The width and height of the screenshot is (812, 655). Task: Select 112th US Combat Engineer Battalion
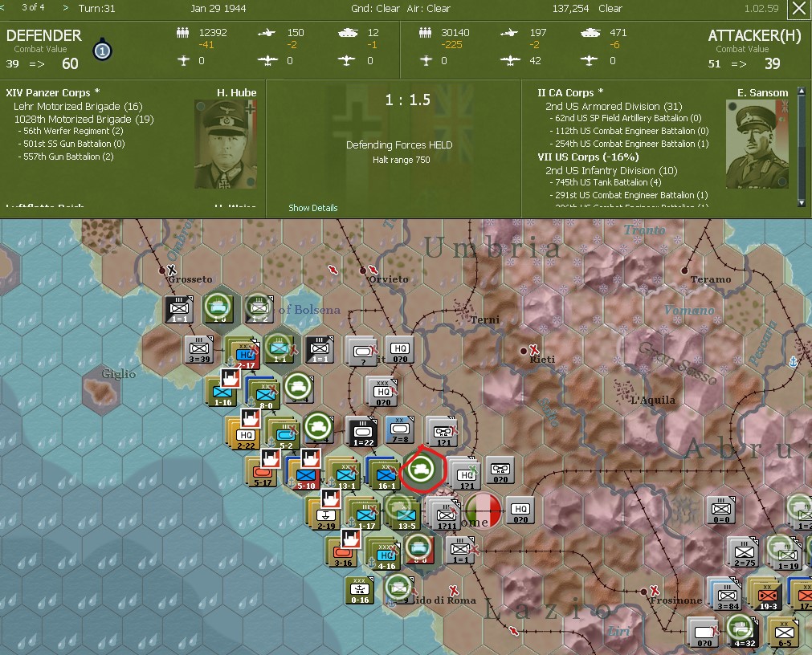point(629,131)
